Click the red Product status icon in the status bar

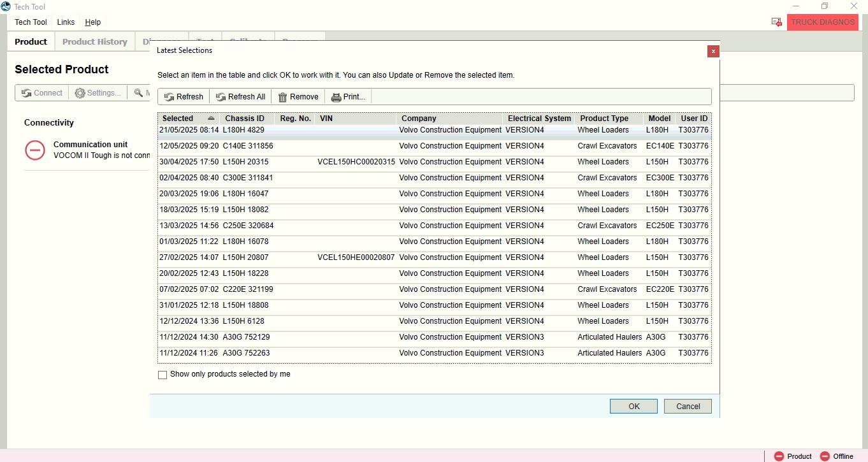[x=779, y=456]
